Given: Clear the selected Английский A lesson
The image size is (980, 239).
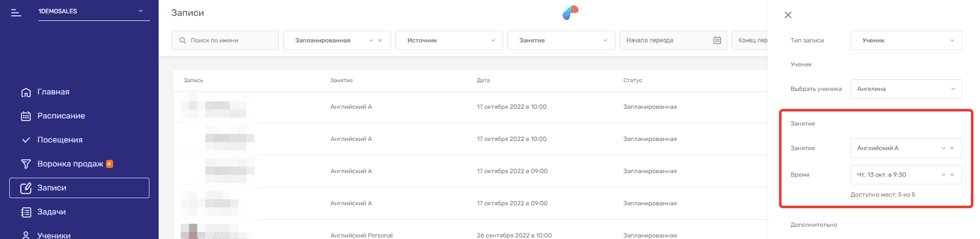Looking at the screenshot, I should (952, 149).
